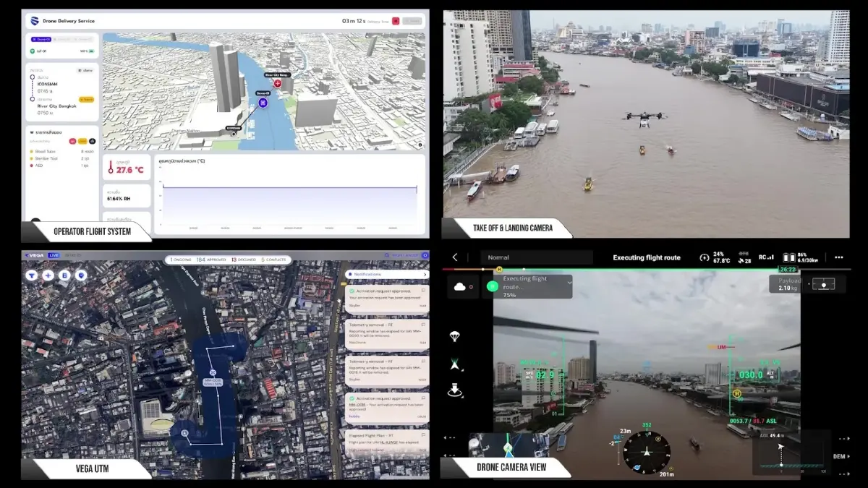Click the DEM button in drone view
This screenshot has height=488, width=868.
[x=839, y=456]
